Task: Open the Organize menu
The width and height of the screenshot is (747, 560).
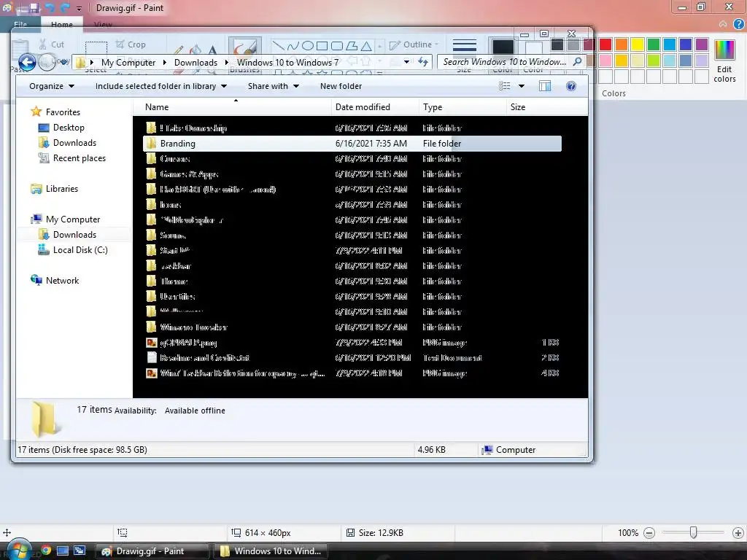Action: pos(52,86)
